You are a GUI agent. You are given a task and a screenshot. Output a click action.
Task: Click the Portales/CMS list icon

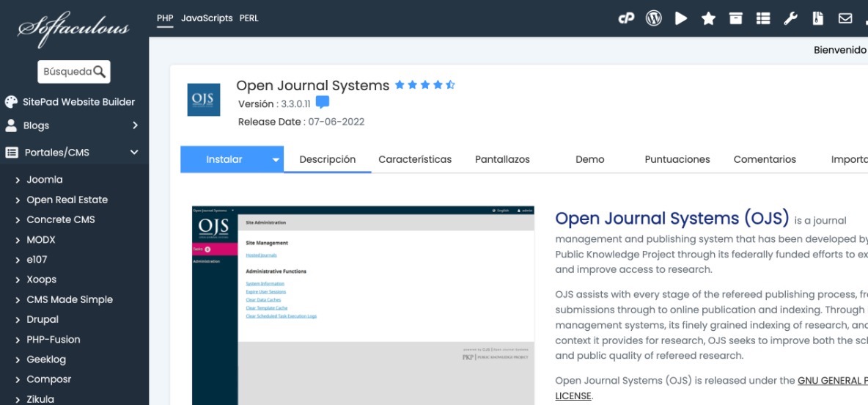pyautogui.click(x=12, y=153)
